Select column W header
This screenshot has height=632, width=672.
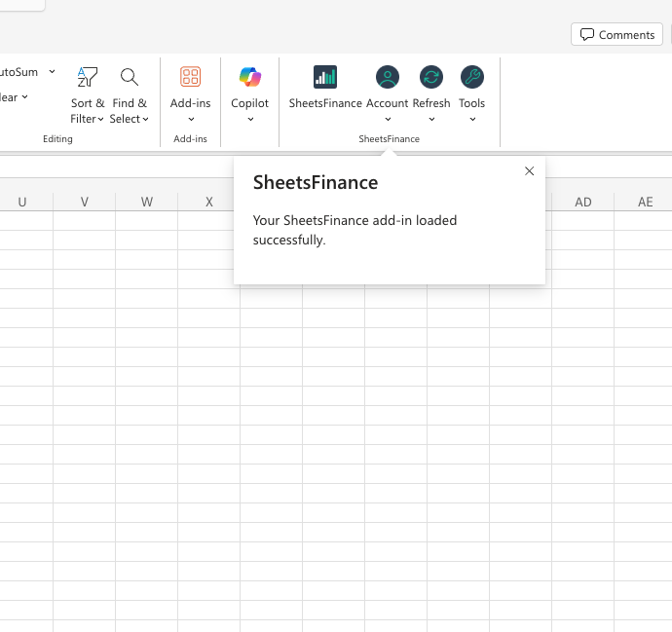point(146,202)
